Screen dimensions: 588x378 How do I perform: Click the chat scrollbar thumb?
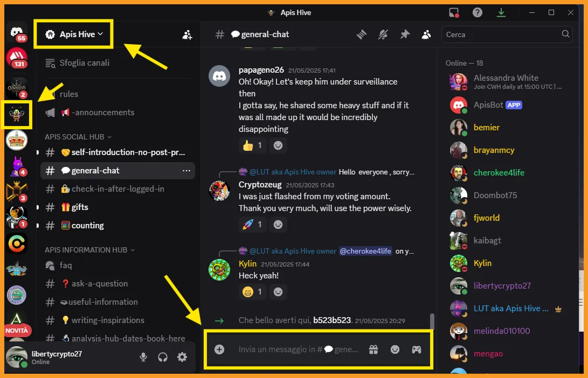point(432,321)
